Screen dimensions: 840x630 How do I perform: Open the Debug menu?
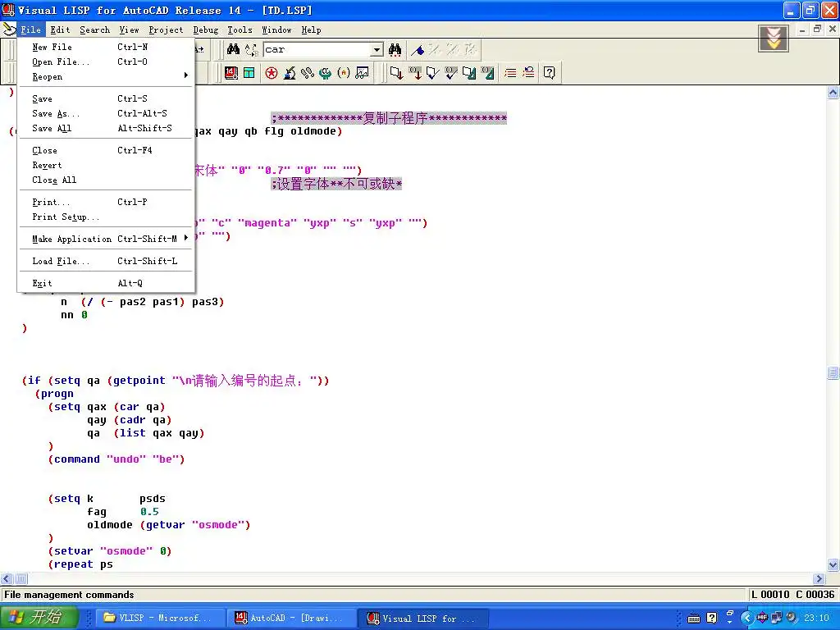[x=206, y=30]
